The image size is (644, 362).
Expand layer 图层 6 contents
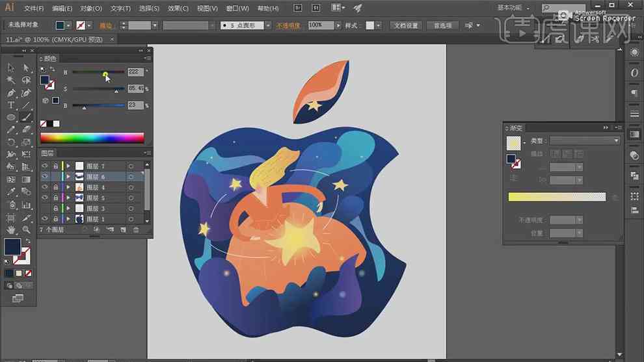pos(68,177)
